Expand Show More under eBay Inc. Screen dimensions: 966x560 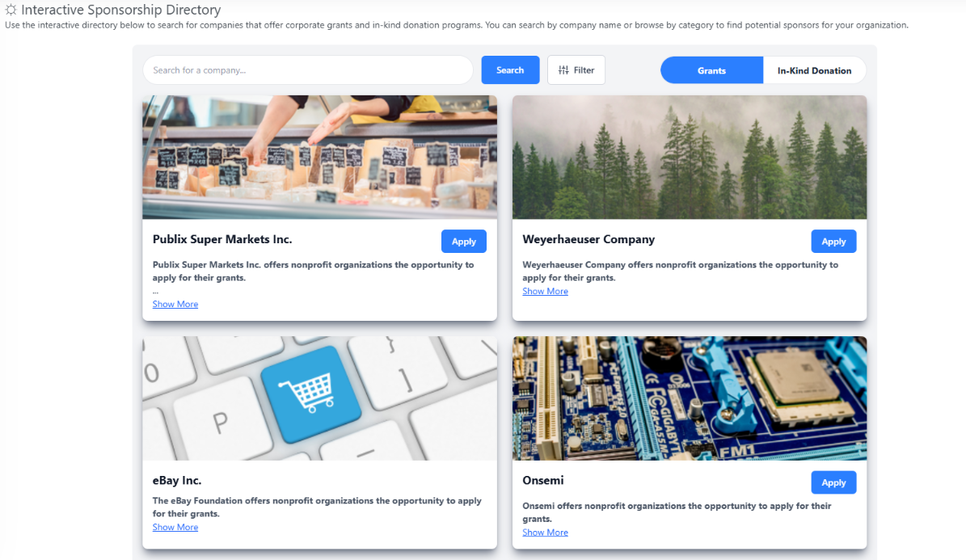(175, 528)
